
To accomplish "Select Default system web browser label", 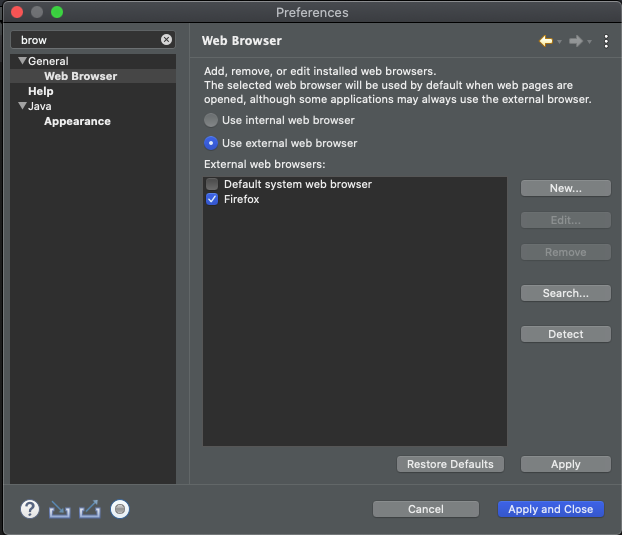I will pos(298,184).
